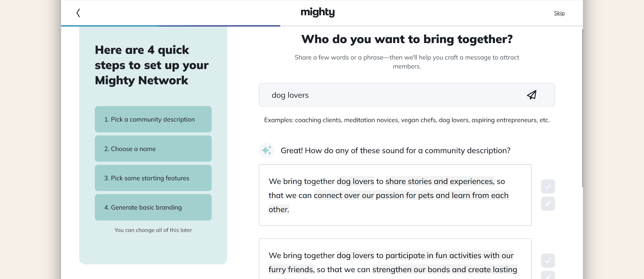The height and width of the screenshot is (279, 644).
Task: Edit first description with pencil icon
Action: tap(548, 203)
